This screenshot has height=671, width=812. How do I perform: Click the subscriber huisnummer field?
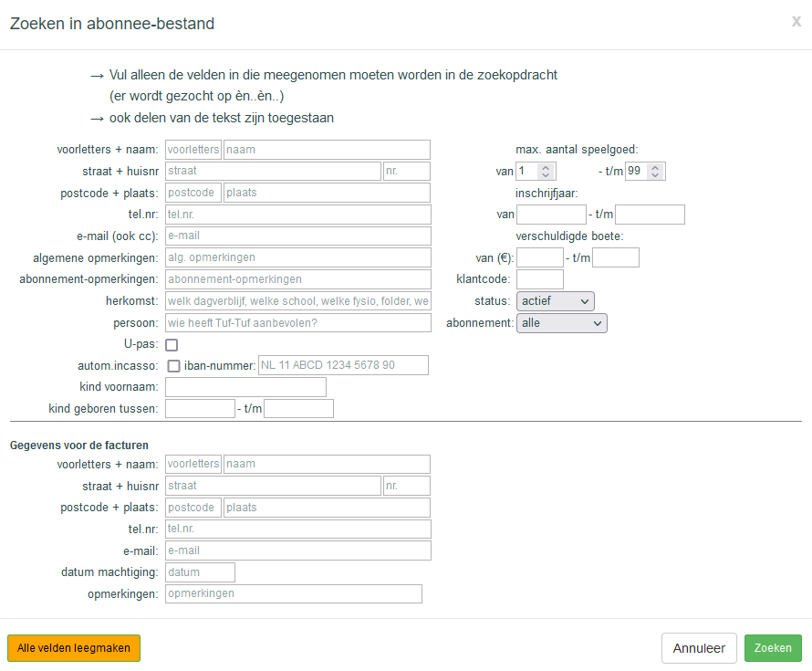coord(407,171)
